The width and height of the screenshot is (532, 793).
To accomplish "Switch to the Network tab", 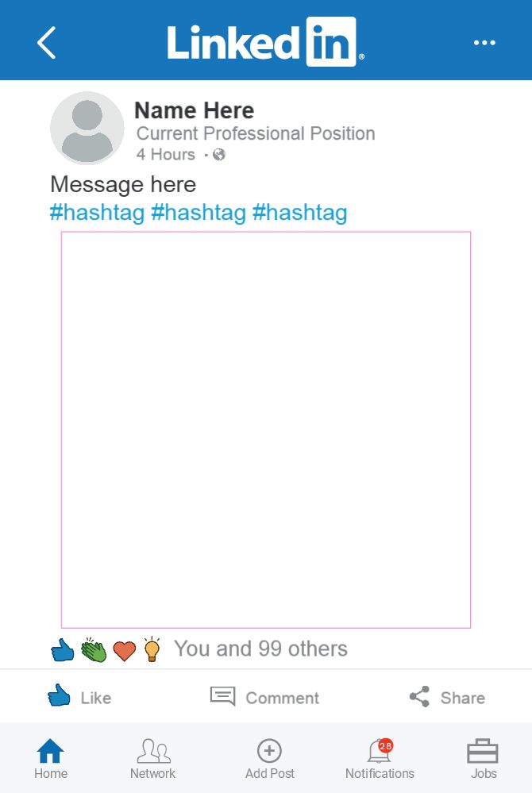I will (x=153, y=759).
